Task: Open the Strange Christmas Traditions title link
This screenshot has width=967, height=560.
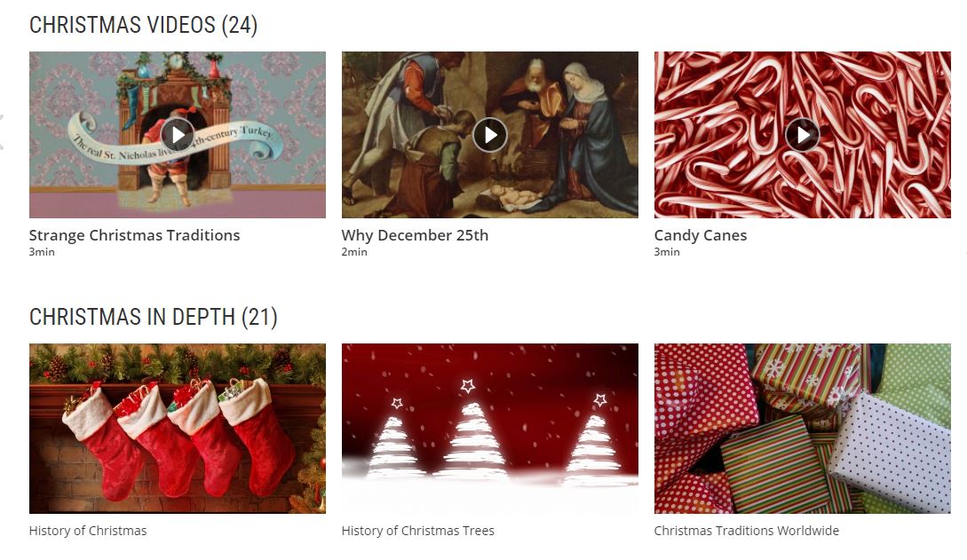Action: pyautogui.click(x=134, y=235)
